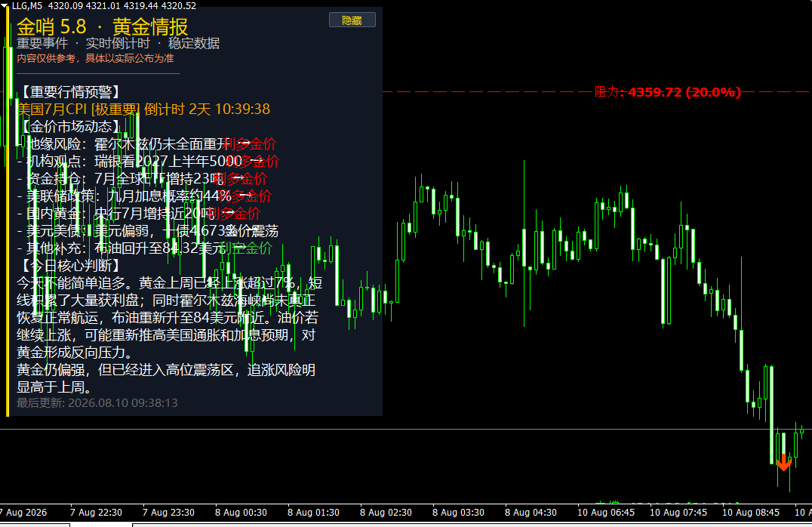The height and width of the screenshot is (527, 812).
Task: Click the 阻力: 4359.72 (20.0%) resistance label
Action: [668, 92]
